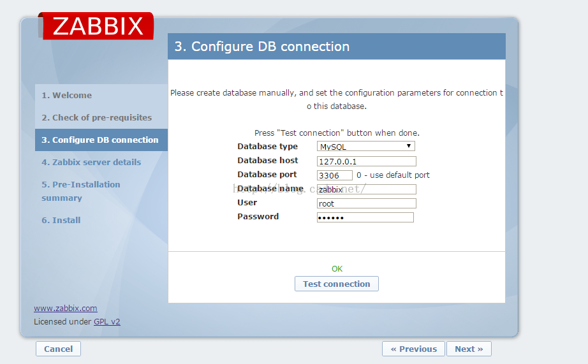Image resolution: width=588 pixels, height=364 pixels.
Task: Click the '3. Configure DB connection' page heading
Action: [x=261, y=47]
